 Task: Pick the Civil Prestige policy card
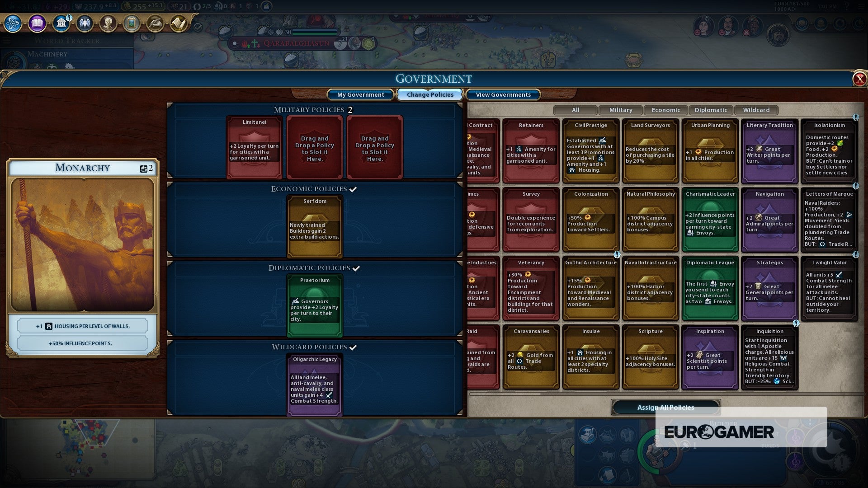click(590, 151)
